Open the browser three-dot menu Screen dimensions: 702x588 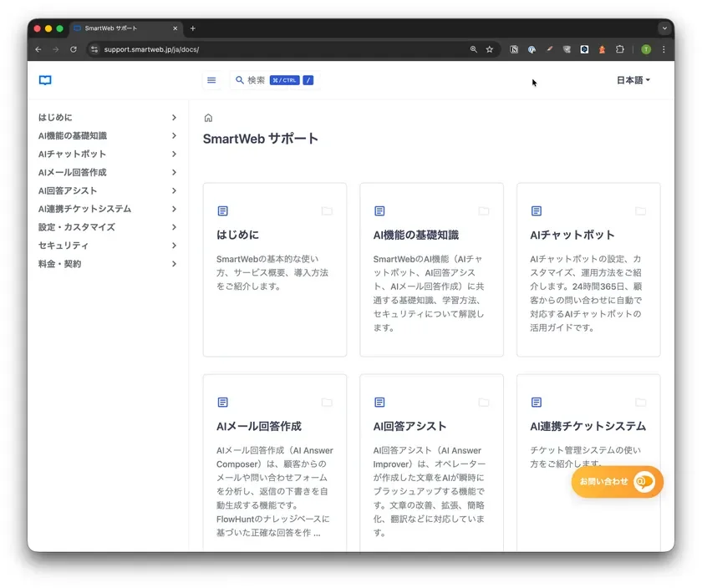point(664,49)
